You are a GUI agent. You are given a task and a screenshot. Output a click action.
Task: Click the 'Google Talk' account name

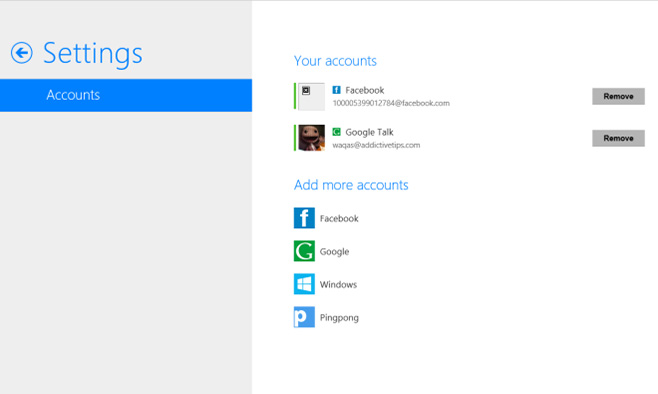coord(369,132)
